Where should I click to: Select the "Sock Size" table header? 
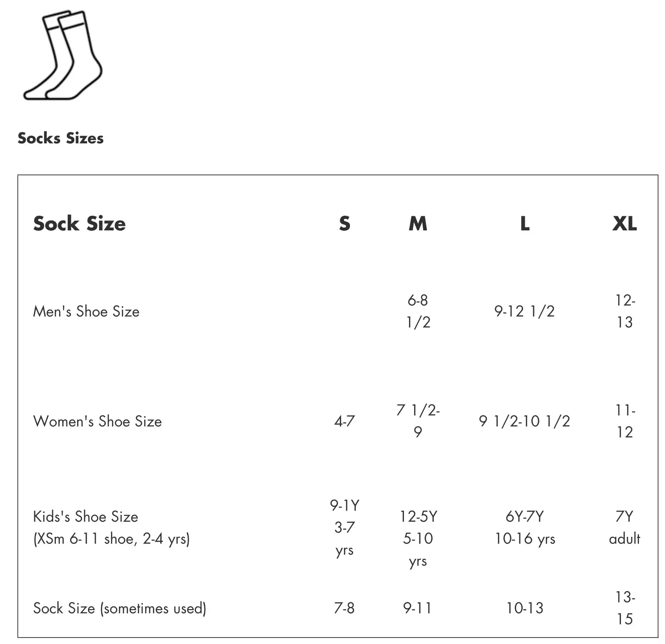(79, 224)
